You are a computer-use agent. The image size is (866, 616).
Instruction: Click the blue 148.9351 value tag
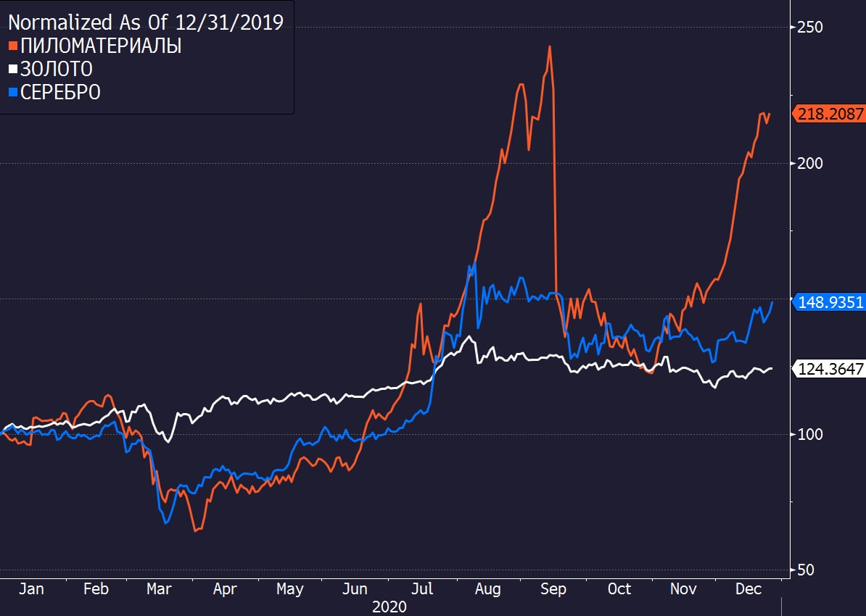(x=829, y=302)
